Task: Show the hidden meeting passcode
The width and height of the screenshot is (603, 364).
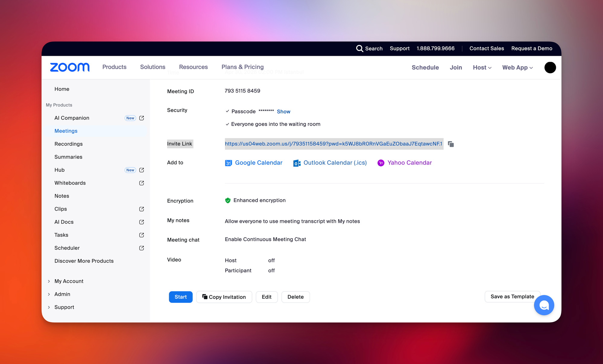Action: [x=283, y=112]
